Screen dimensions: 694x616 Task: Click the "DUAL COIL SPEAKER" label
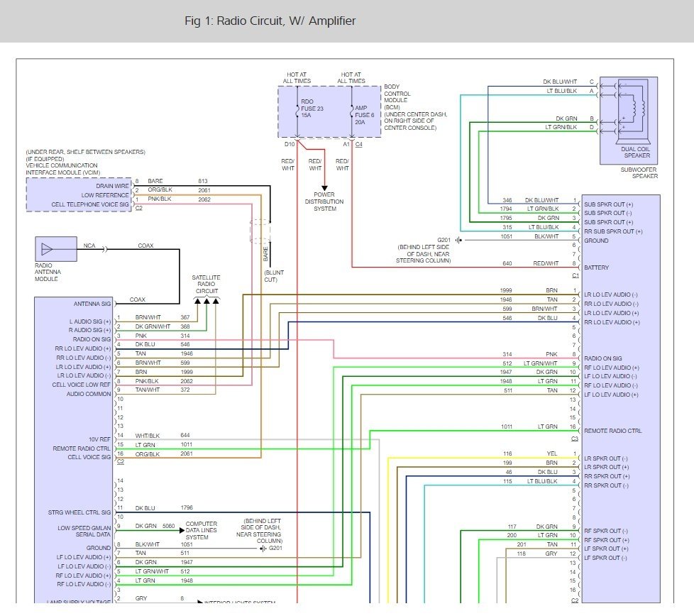coord(636,153)
